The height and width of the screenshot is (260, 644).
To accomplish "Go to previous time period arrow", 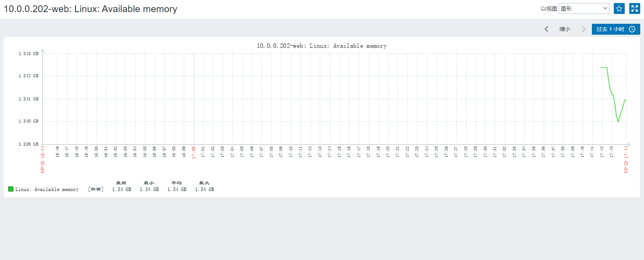I will coord(546,29).
